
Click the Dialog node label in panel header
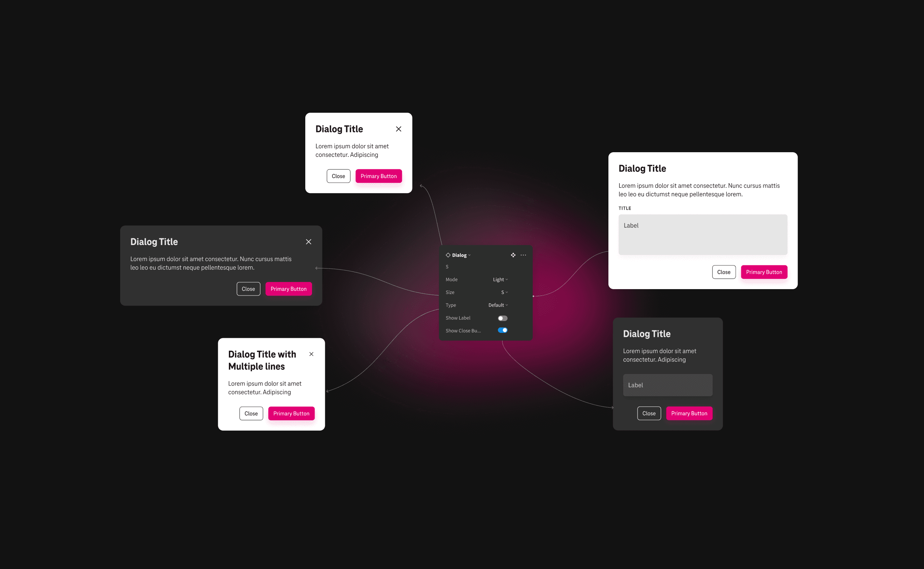460,254
